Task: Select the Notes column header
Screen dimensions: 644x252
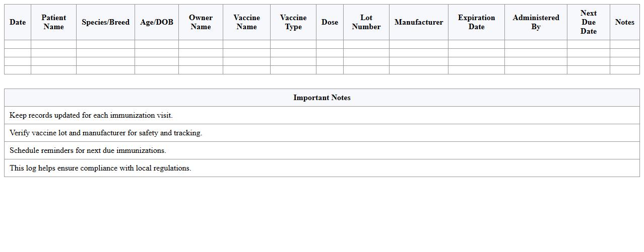Action: (624, 22)
